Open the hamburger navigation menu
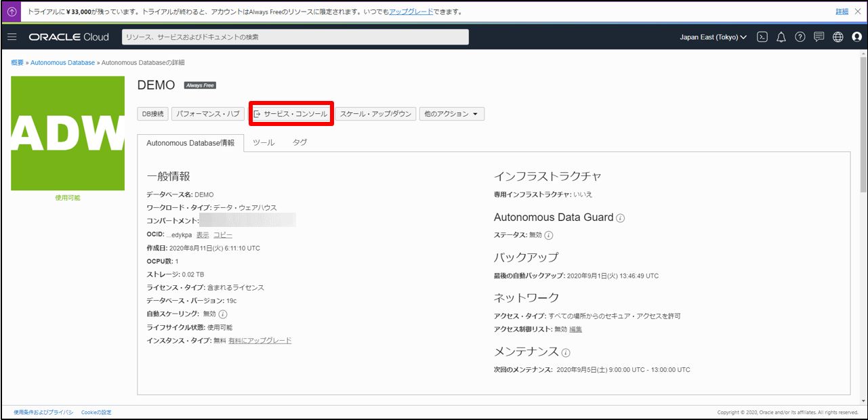Viewport: 868px width, 420px height. 12,37
